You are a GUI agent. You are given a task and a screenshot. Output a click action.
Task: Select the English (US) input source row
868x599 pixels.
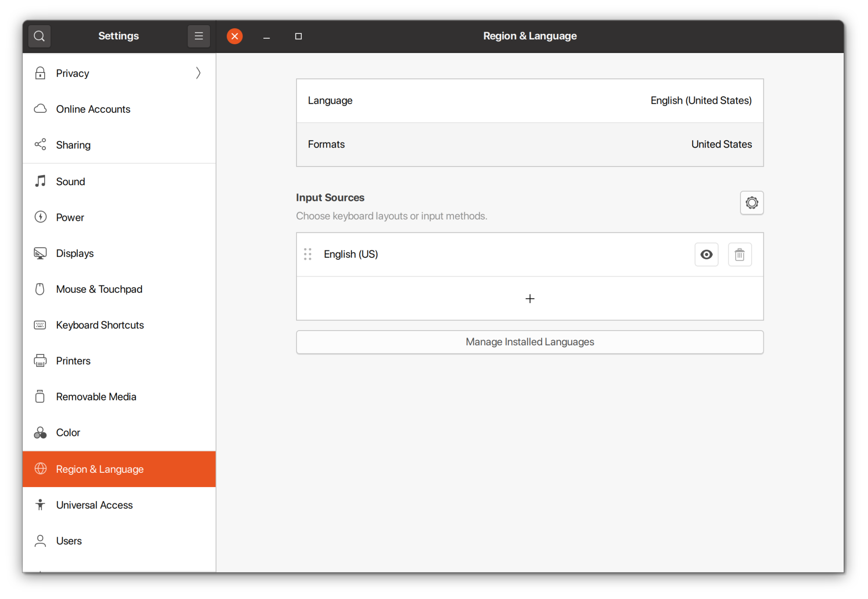pos(477,254)
